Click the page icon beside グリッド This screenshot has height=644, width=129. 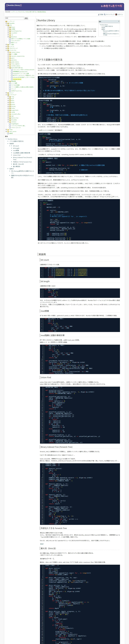(x=10, y=89)
